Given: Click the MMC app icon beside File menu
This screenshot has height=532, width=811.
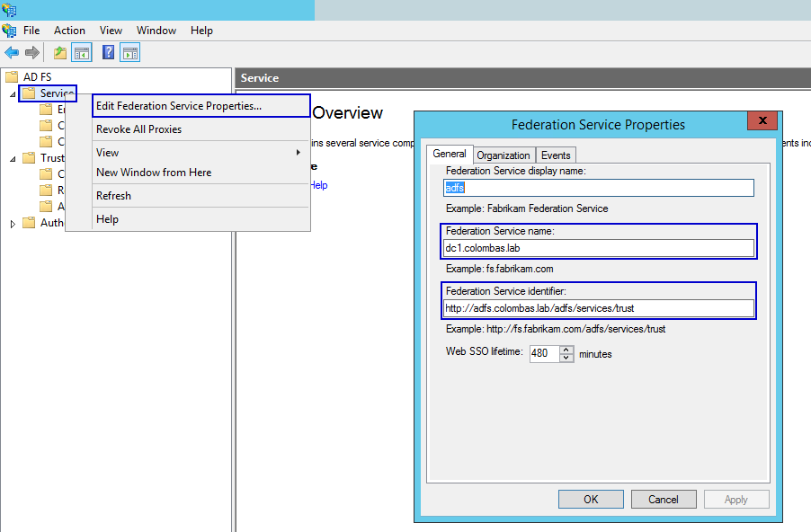Looking at the screenshot, I should pyautogui.click(x=9, y=31).
